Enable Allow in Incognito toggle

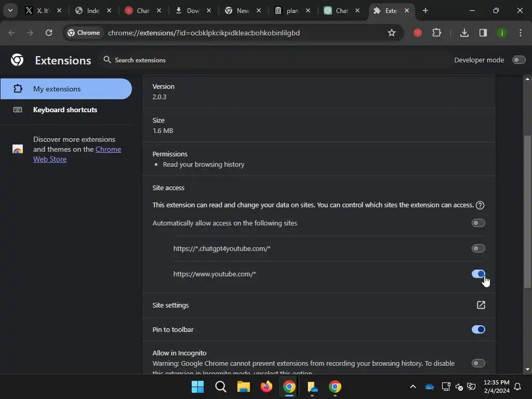pyautogui.click(x=478, y=363)
